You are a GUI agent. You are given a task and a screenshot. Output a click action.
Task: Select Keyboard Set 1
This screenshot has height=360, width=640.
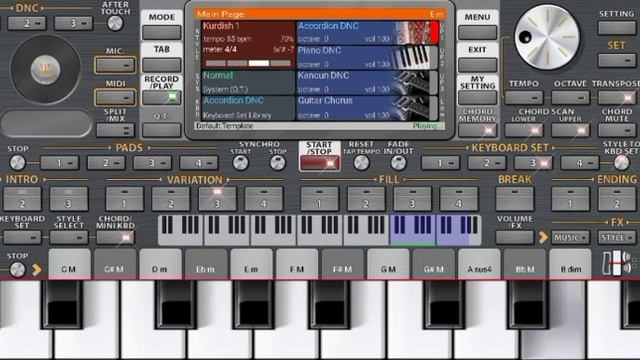click(x=440, y=163)
